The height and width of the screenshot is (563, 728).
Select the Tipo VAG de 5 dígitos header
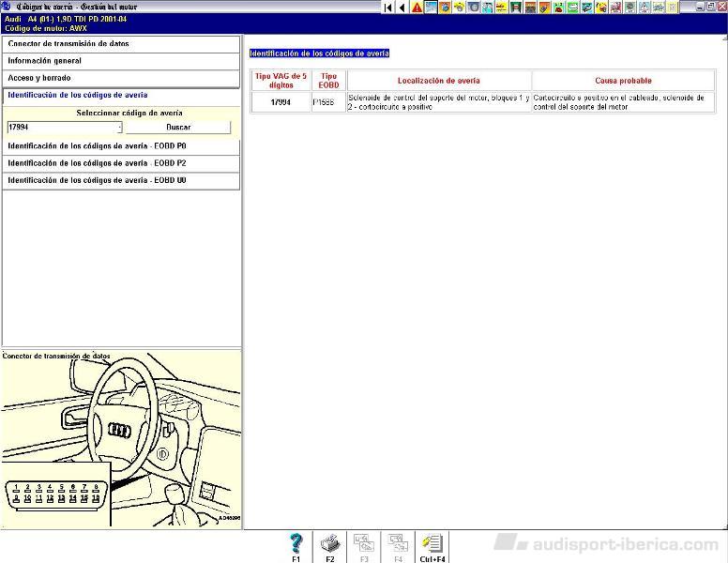(281, 81)
